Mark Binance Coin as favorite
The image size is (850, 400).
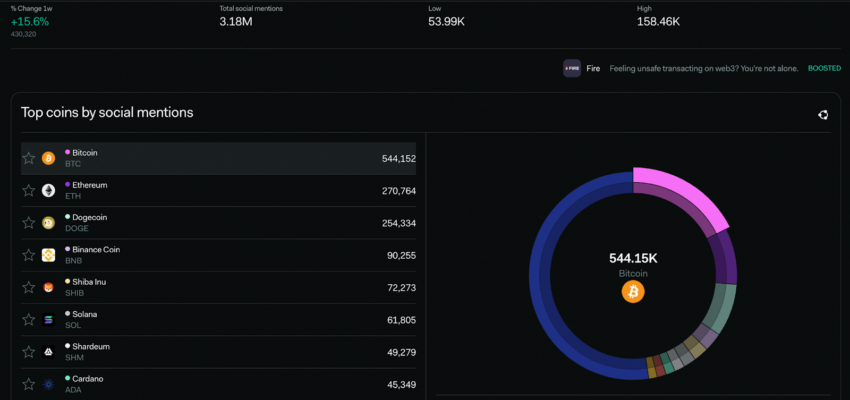pyautogui.click(x=29, y=255)
